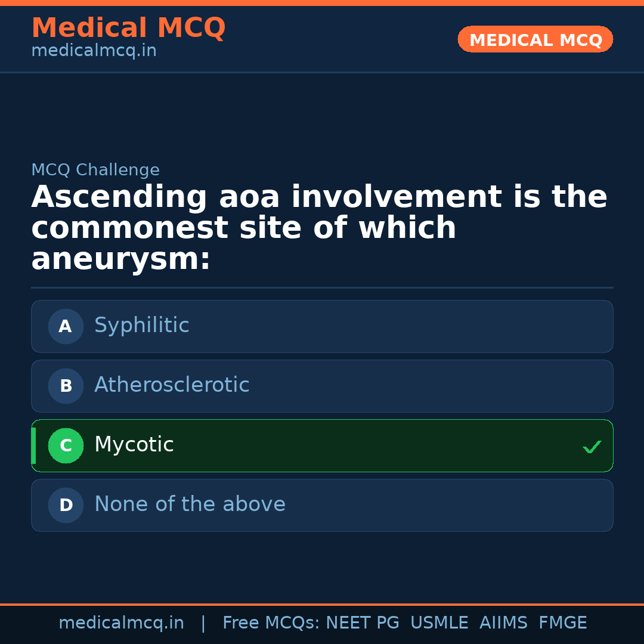644x644 pixels.
Task: Toggle the selected Mycotic answer
Action: pos(322,445)
